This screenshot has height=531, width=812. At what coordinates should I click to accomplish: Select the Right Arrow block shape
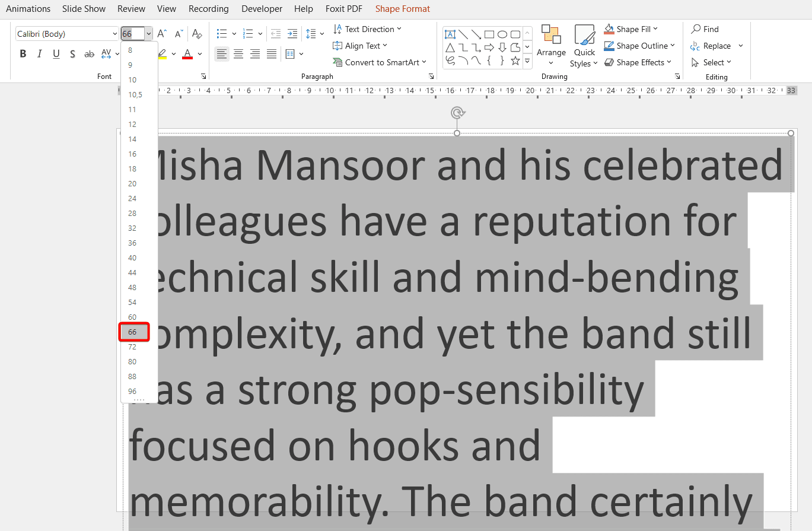(x=489, y=47)
